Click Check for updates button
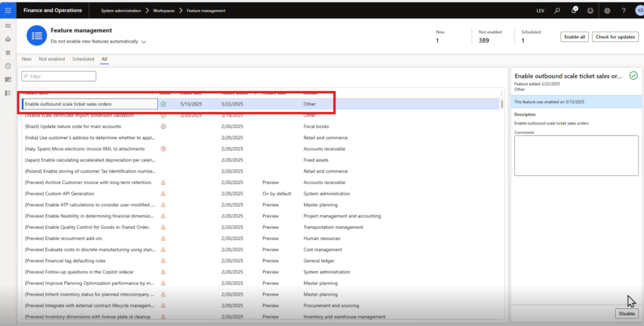 coord(615,37)
